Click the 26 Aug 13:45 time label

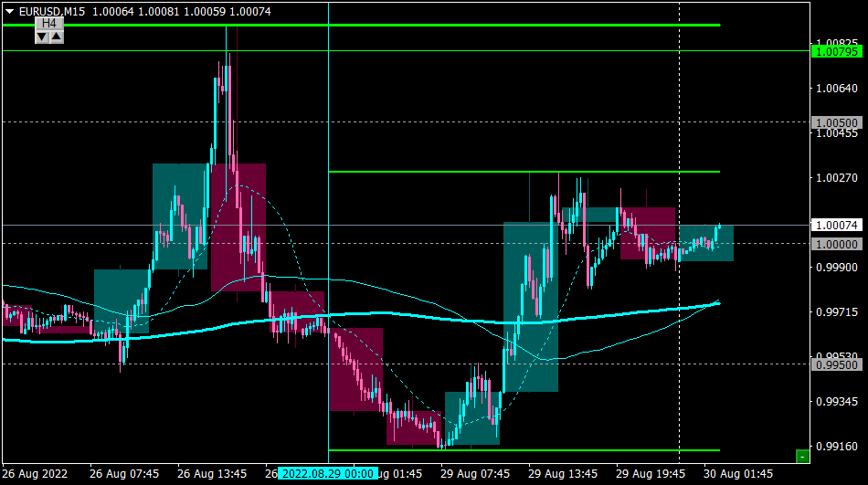[212, 474]
